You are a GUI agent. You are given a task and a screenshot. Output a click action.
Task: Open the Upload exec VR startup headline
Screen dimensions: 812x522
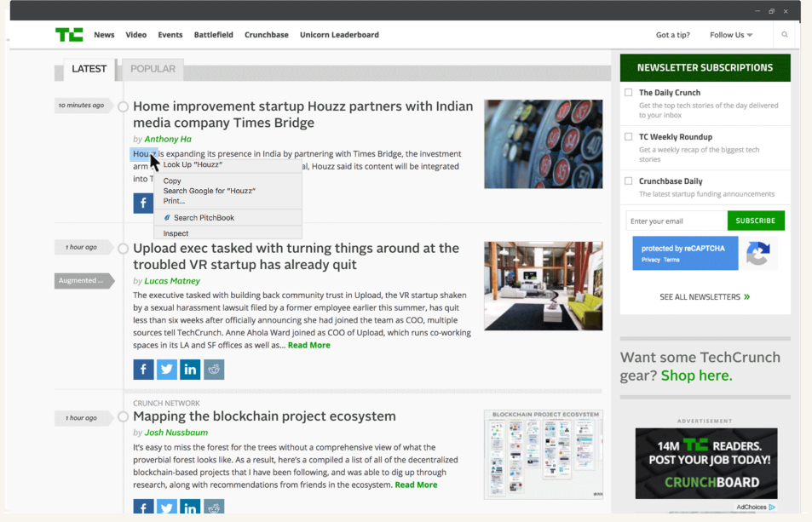click(x=297, y=256)
